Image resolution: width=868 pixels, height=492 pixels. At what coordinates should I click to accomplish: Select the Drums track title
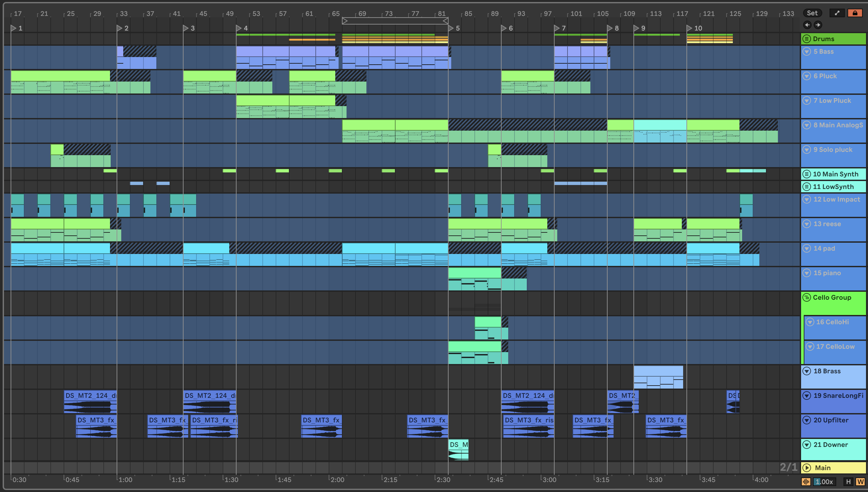pyautogui.click(x=823, y=38)
